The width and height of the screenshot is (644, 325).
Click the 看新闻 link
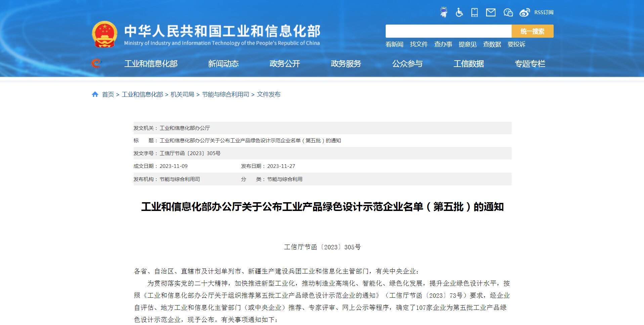coord(394,44)
